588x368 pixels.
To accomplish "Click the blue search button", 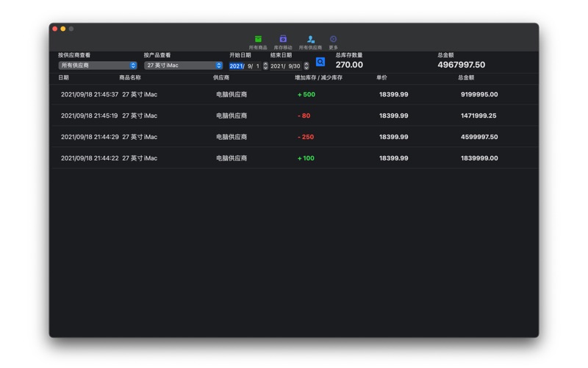I will [x=320, y=63].
